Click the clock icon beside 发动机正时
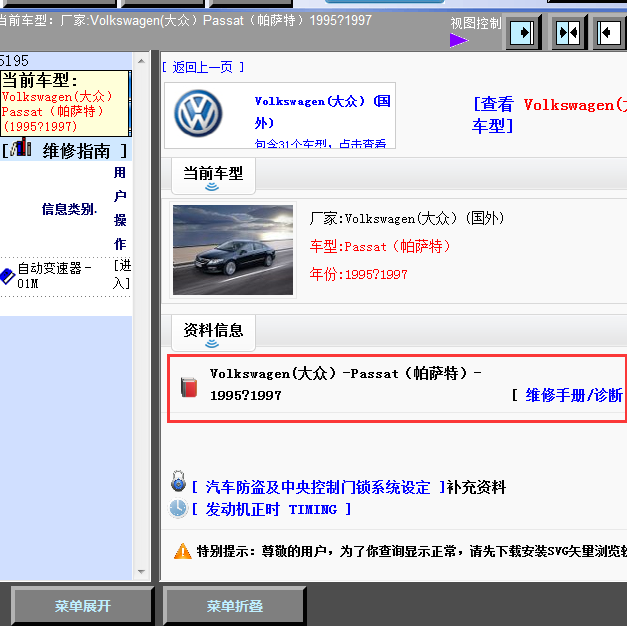 pyautogui.click(x=178, y=508)
